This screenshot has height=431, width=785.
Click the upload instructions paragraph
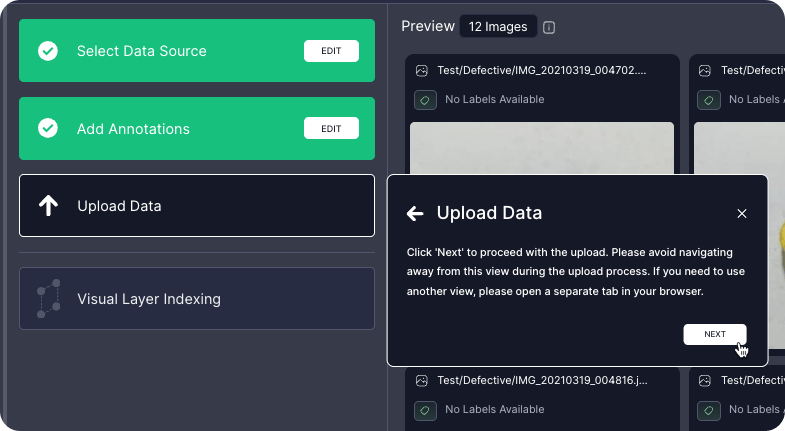[x=576, y=272]
